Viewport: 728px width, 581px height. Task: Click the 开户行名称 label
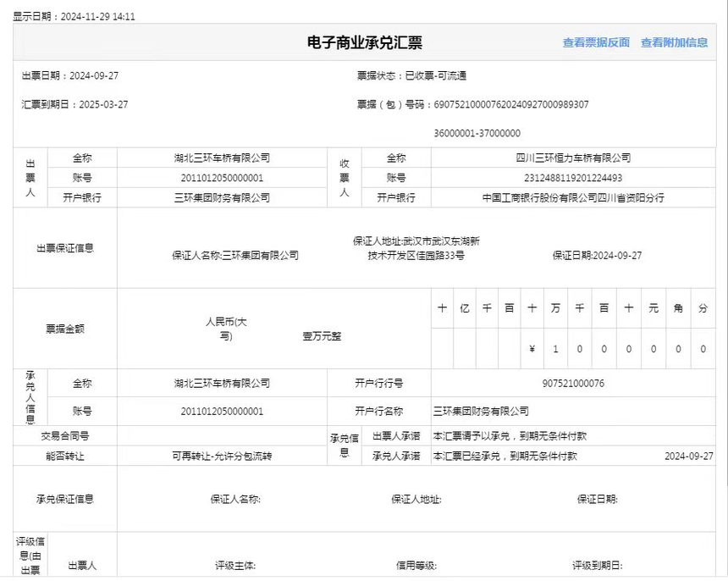pos(379,412)
